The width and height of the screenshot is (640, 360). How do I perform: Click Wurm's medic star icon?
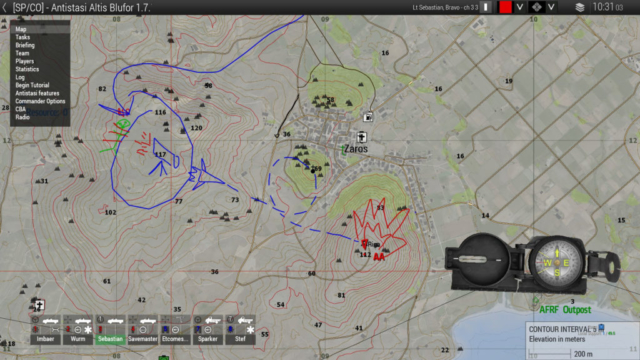(x=88, y=329)
